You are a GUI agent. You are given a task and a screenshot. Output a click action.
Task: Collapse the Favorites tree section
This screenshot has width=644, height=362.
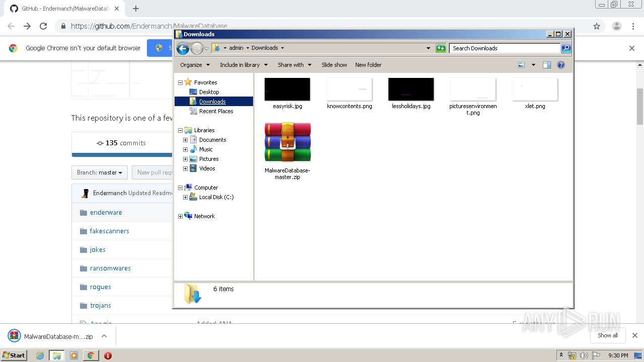pos(180,82)
